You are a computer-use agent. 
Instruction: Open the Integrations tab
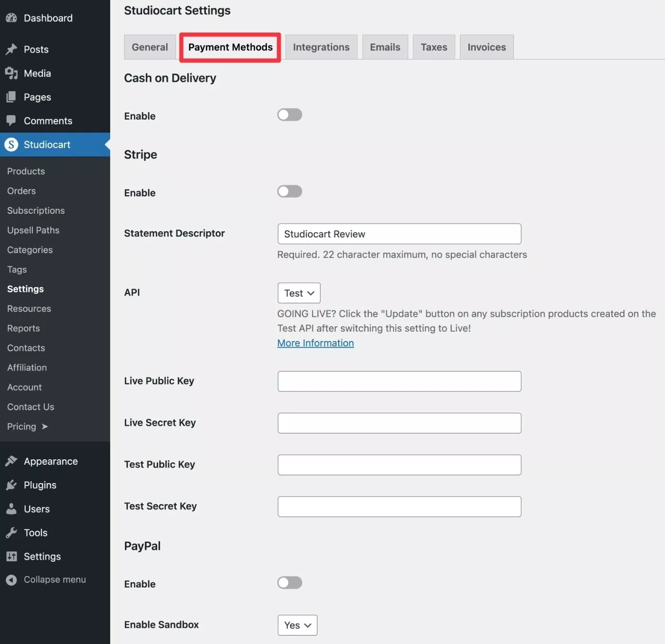[321, 47]
